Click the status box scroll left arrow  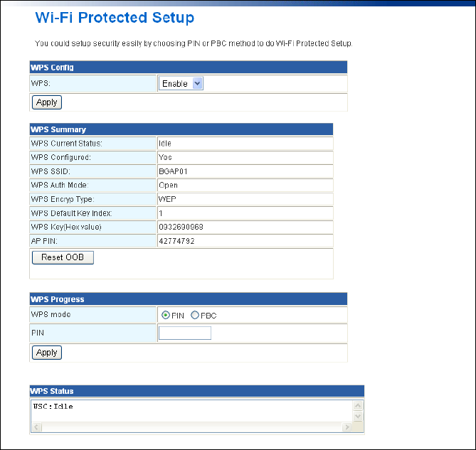tap(36, 428)
